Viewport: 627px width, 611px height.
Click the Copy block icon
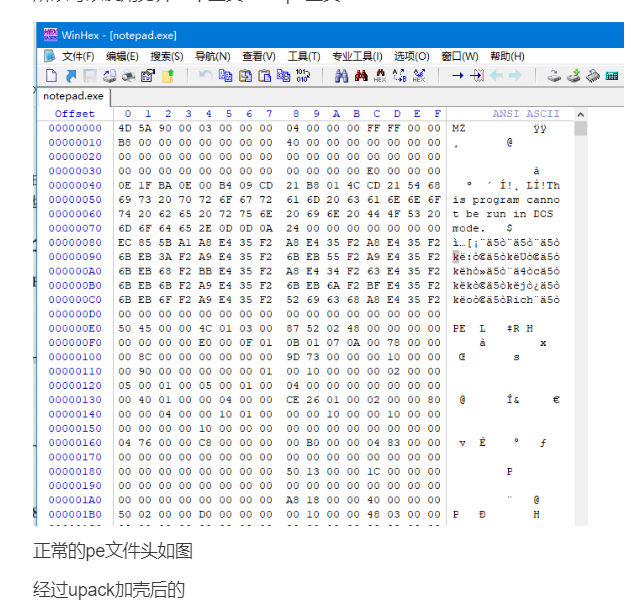point(226,76)
